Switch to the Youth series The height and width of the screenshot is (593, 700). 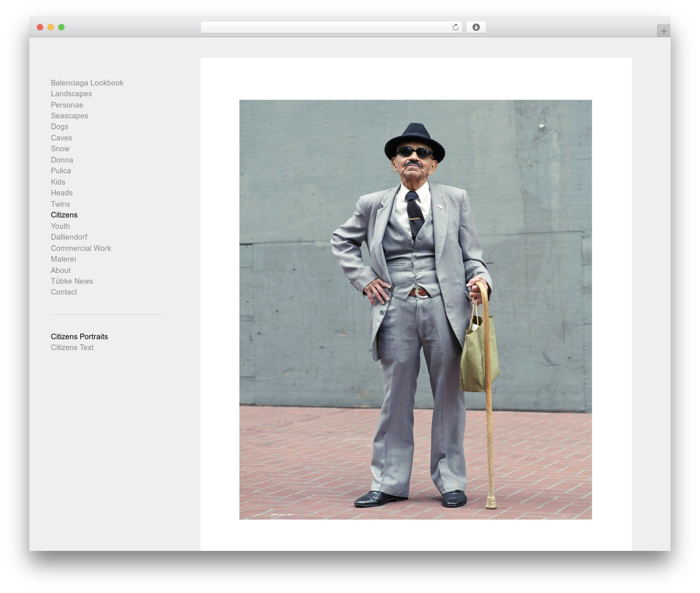(x=60, y=226)
